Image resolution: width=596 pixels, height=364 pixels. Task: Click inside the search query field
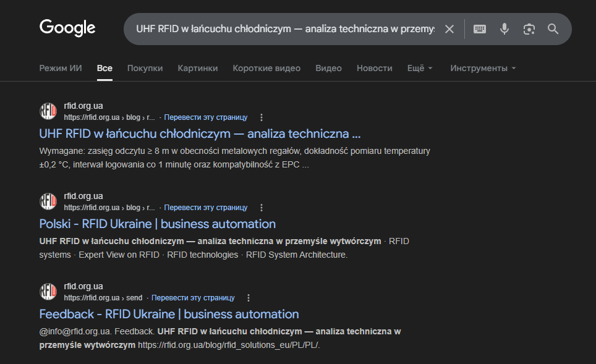pyautogui.click(x=285, y=29)
